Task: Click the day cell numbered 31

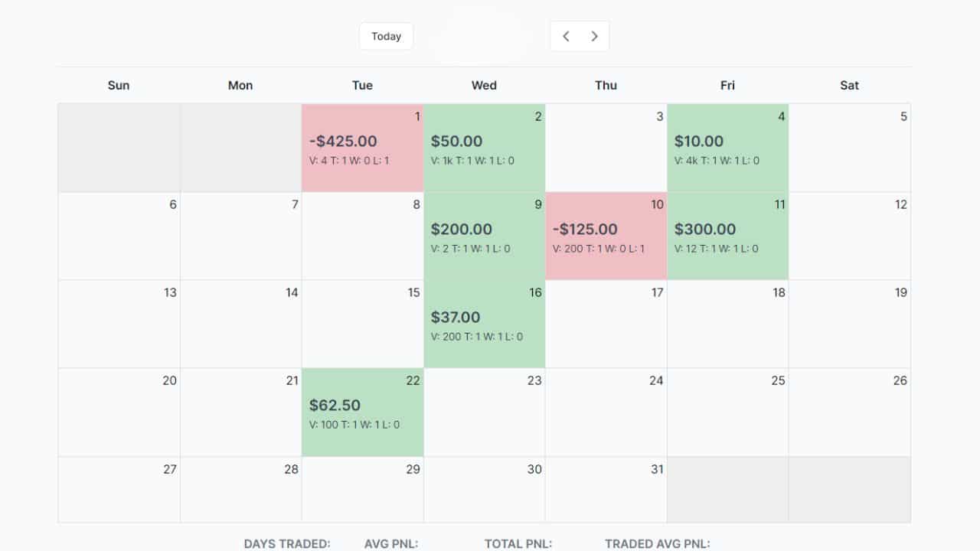Action: pos(606,490)
